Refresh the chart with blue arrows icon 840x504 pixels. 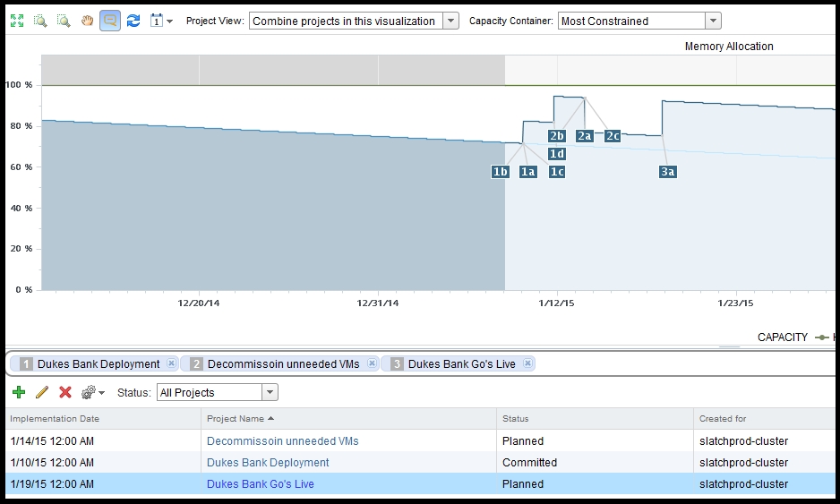coord(133,21)
